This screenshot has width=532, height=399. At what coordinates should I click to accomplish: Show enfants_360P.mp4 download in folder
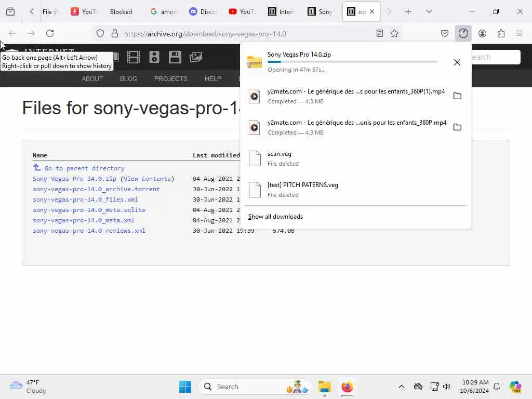(x=457, y=127)
